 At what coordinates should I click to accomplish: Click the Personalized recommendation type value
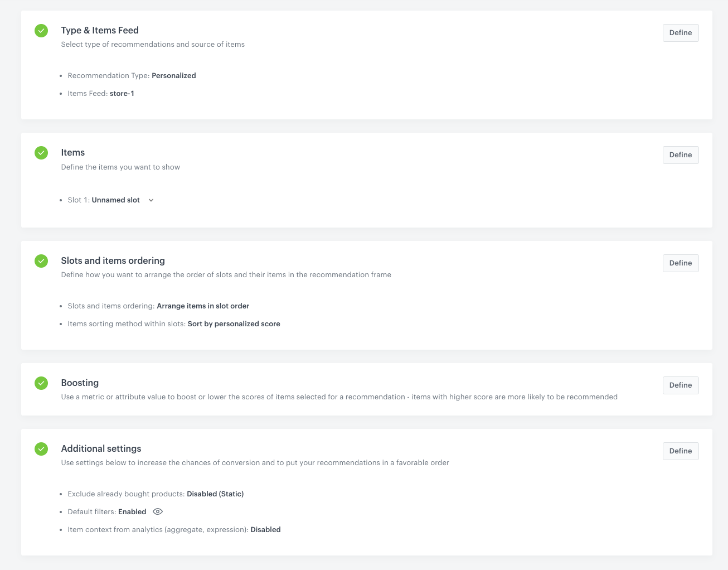[x=173, y=75]
